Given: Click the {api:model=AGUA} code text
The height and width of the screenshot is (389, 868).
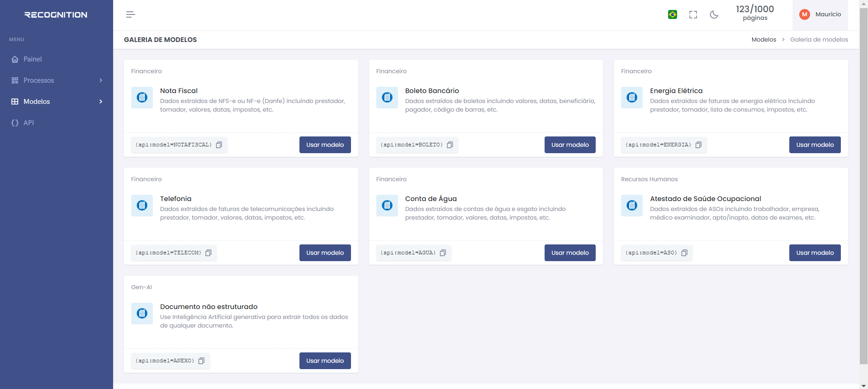Looking at the screenshot, I should click(x=408, y=253).
